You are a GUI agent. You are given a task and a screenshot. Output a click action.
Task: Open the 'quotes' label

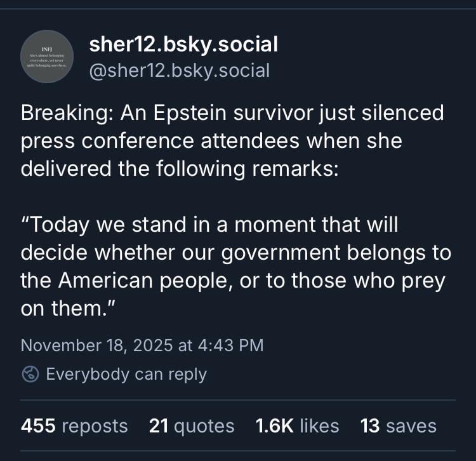pos(205,425)
